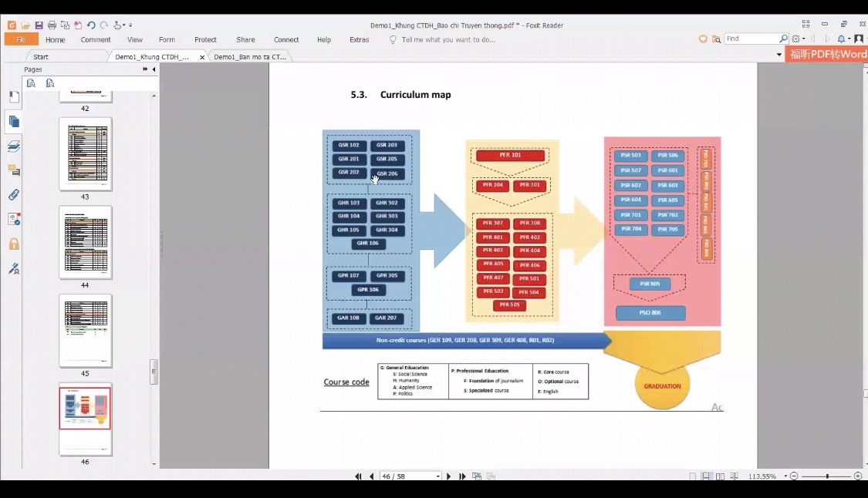The image size is (868, 498).
Task: Reduce page thumbnails in Pages panel
Action: [50, 83]
